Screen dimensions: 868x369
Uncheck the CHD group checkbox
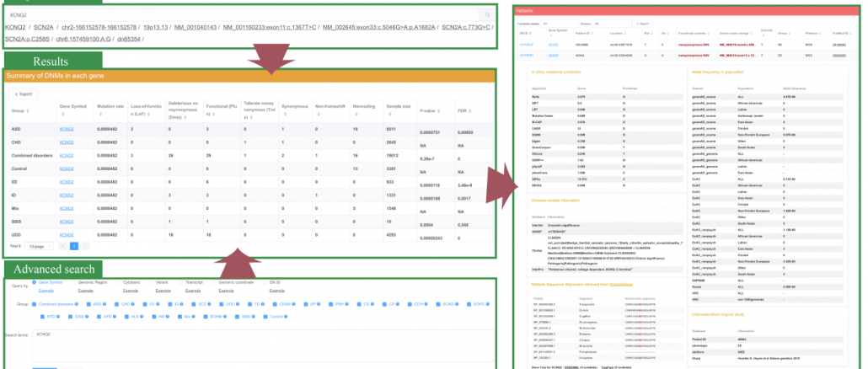(116, 304)
